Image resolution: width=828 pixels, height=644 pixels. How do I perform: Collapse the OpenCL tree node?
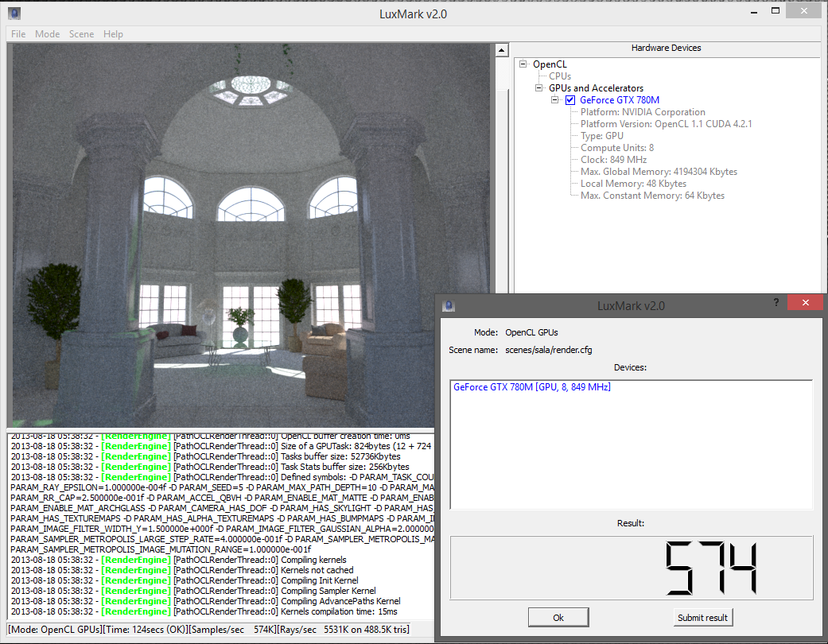[523, 64]
